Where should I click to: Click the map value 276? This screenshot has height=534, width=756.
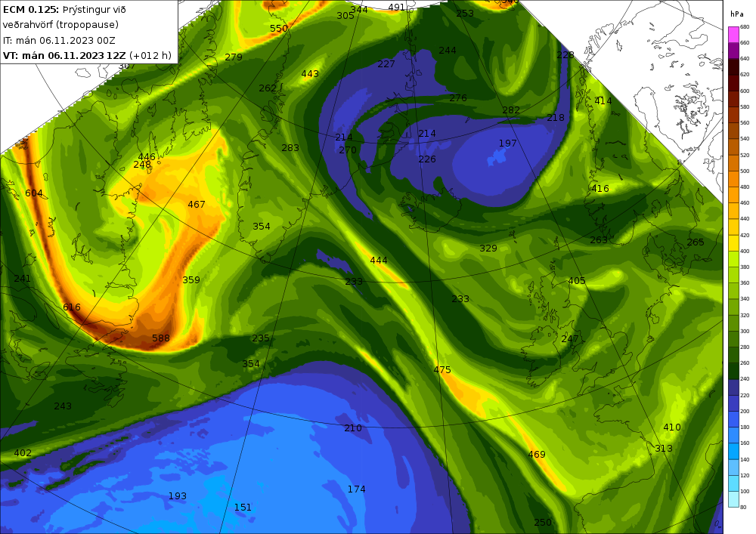[458, 98]
